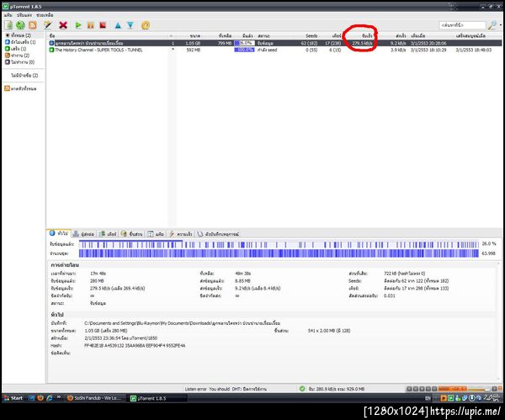Switch to the Files tab in the details pane
Image resolution: width=505 pixels, height=420 pixels.
click(156, 234)
